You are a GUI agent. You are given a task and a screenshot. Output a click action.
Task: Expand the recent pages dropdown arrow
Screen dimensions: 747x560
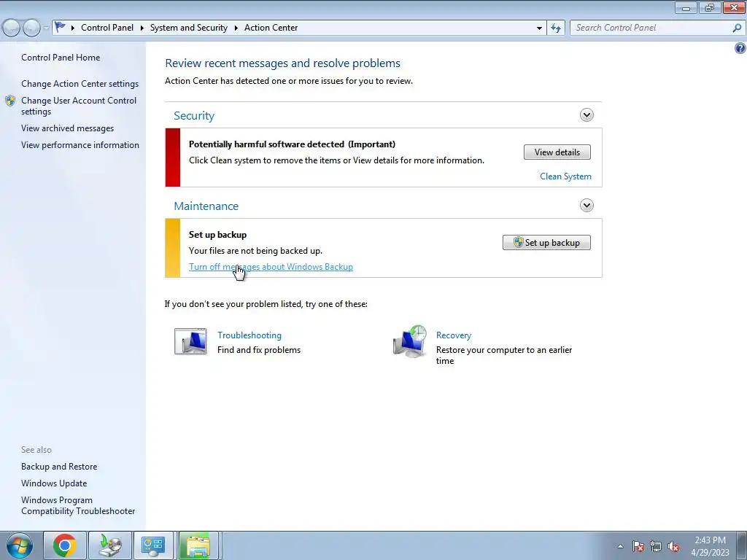click(x=46, y=28)
